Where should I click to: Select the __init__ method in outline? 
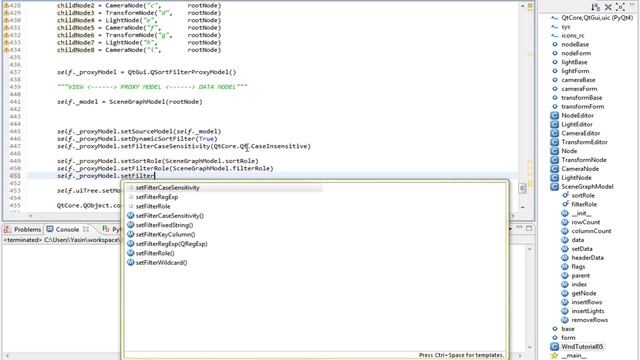(x=581, y=213)
